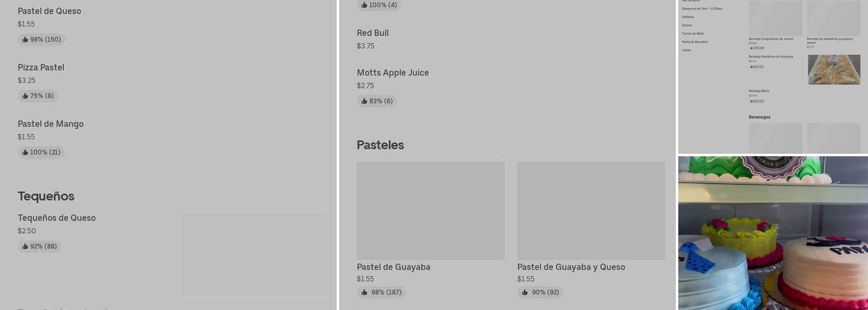Click Pastel de Guayaba's 98% thumbs-up icon

point(365,293)
